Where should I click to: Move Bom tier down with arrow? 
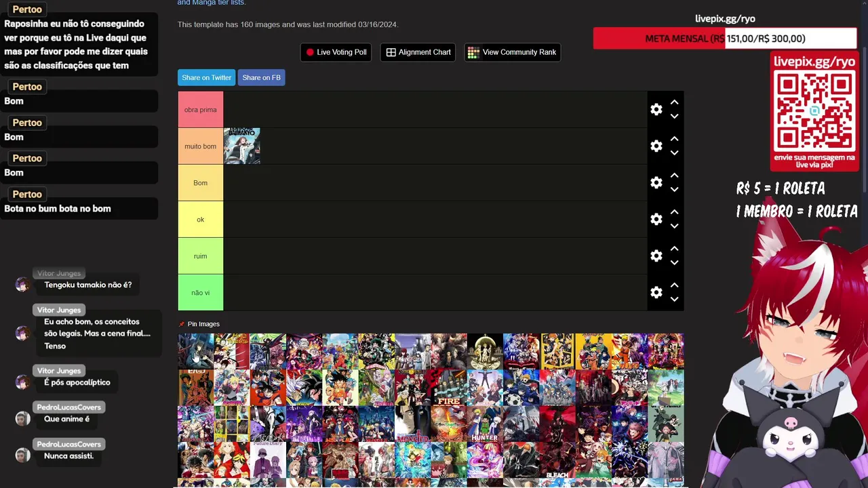674,189
